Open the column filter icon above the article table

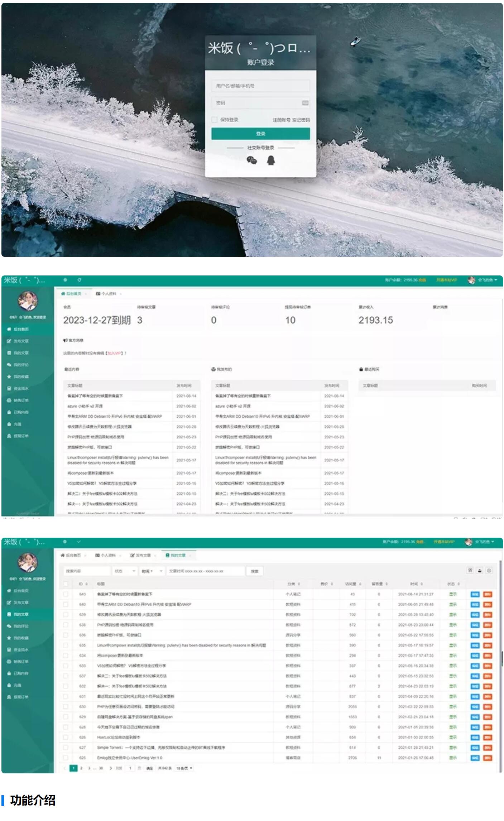(x=470, y=571)
